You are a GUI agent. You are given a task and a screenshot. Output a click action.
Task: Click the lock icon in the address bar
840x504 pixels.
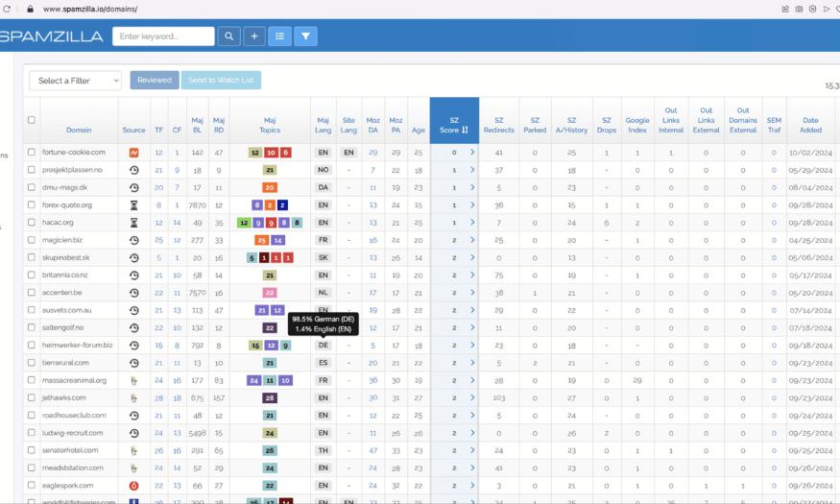pyautogui.click(x=31, y=9)
